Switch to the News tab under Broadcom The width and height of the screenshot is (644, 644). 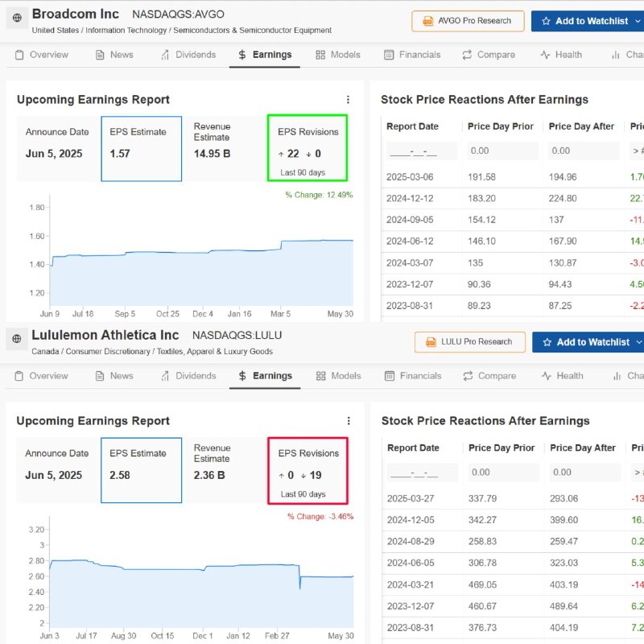point(114,55)
